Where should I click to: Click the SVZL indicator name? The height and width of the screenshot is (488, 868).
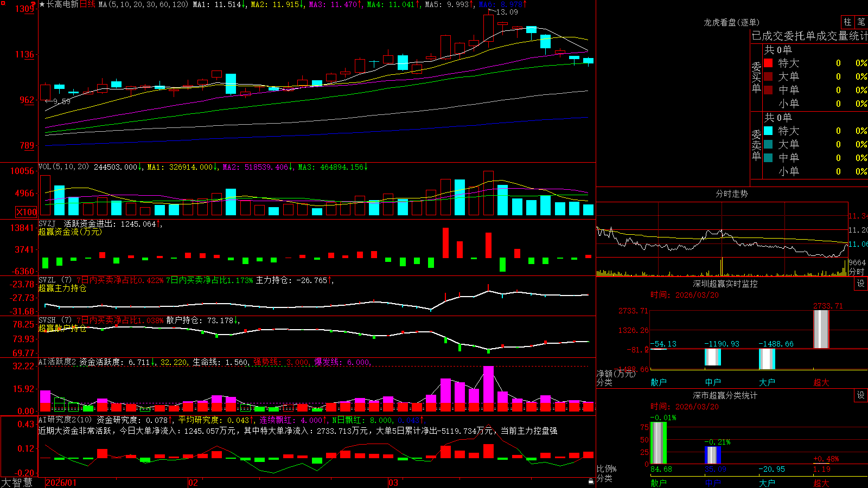47,280
